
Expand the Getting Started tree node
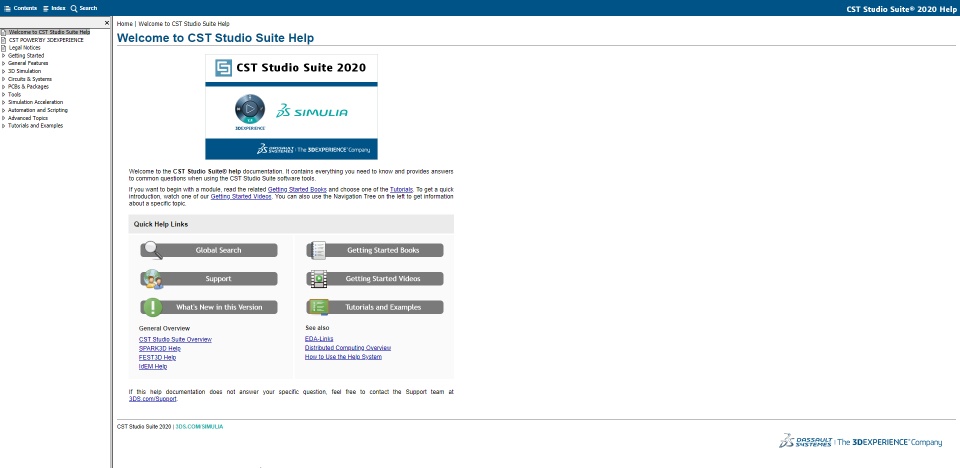[x=4, y=56]
